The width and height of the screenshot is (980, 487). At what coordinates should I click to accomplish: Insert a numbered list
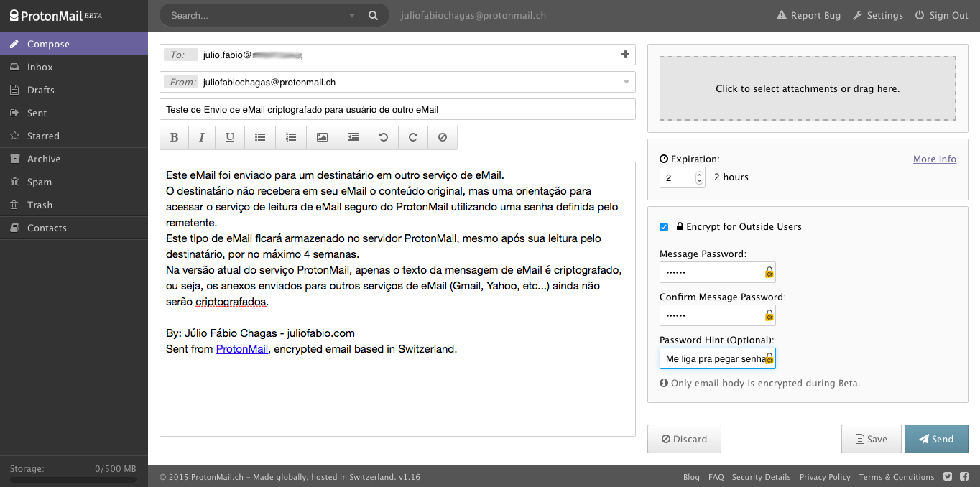(x=291, y=137)
